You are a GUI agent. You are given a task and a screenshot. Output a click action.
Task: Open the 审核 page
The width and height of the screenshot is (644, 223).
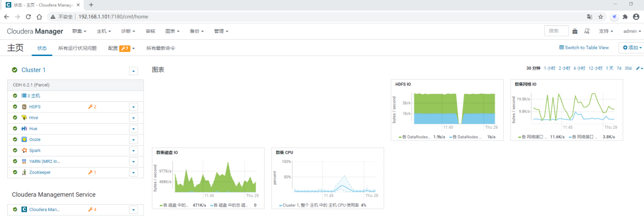(151, 31)
